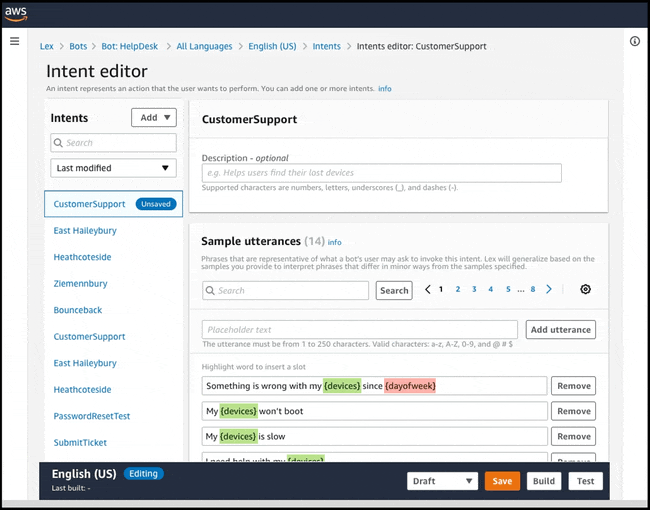Image resolution: width=650 pixels, height=510 pixels.
Task: Click {devices} slot in 'Something is wrong' utterance
Action: (342, 386)
